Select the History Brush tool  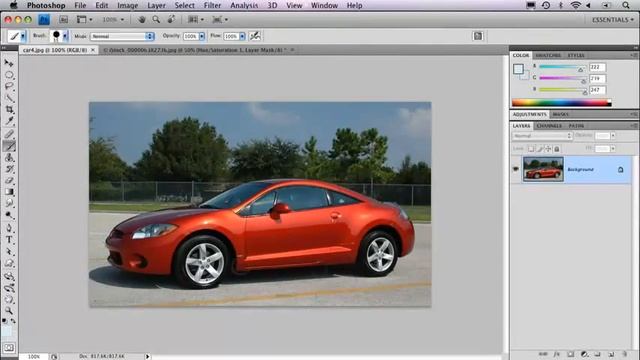9,169
